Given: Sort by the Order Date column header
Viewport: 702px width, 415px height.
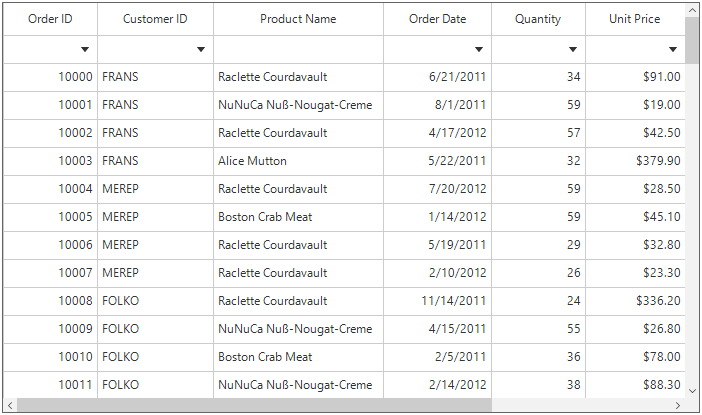Looking at the screenshot, I should coord(437,19).
